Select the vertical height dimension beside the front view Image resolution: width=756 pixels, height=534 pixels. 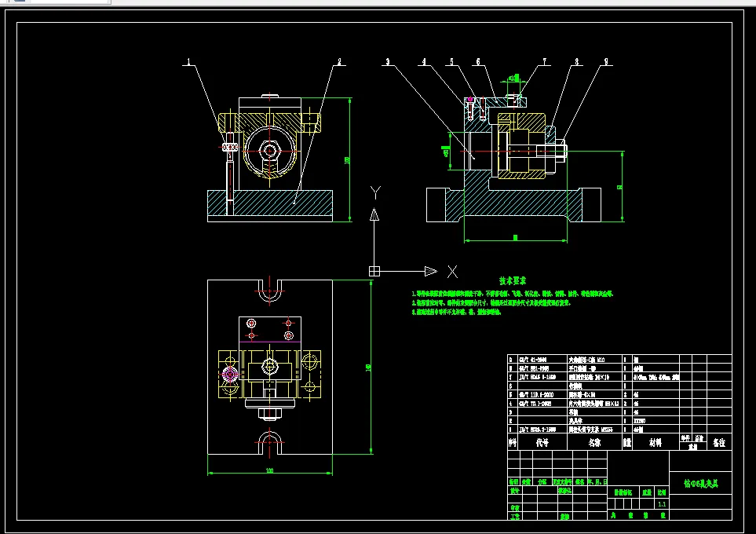[x=347, y=159]
